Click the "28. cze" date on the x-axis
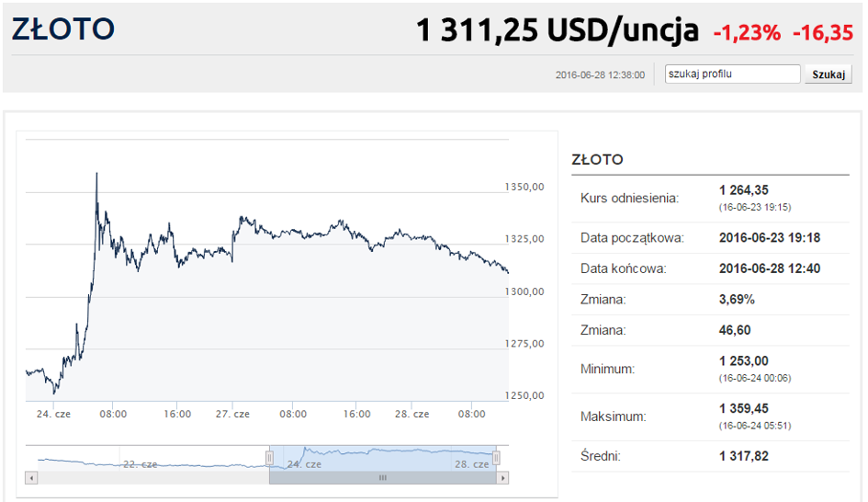868x502 pixels. 411,414
